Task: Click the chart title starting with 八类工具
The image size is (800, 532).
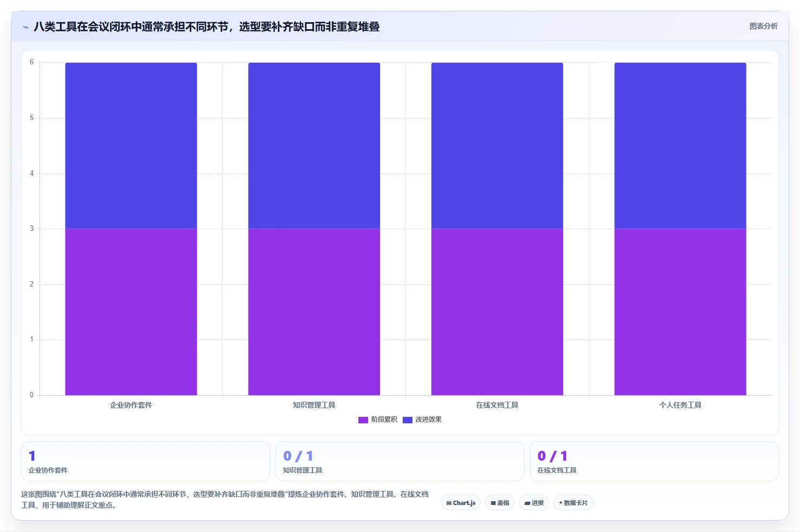Action: (206, 26)
